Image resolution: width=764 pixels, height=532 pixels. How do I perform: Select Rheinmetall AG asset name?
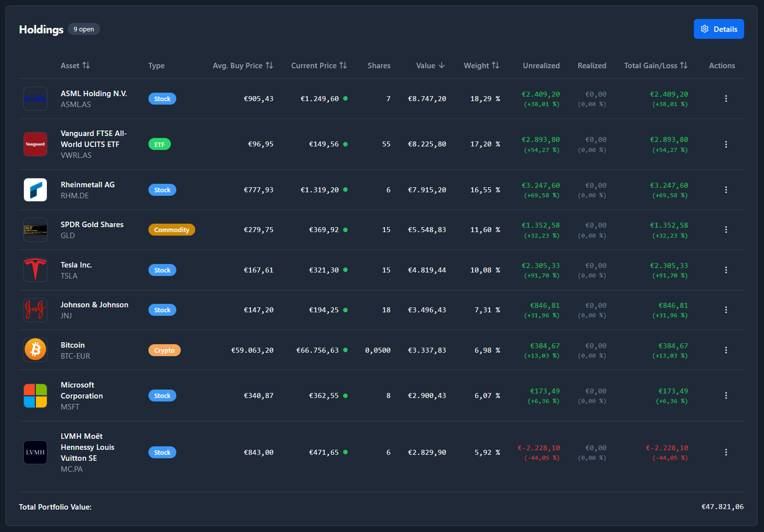(x=88, y=184)
